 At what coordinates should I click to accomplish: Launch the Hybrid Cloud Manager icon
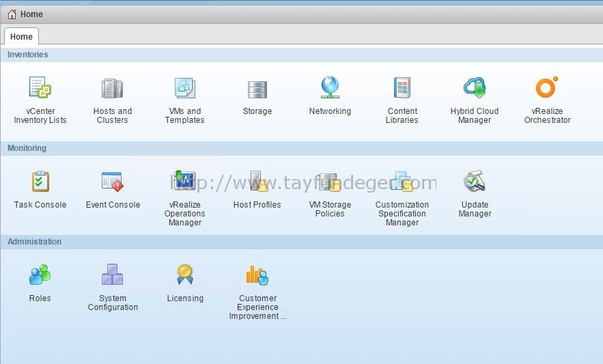coord(475,87)
